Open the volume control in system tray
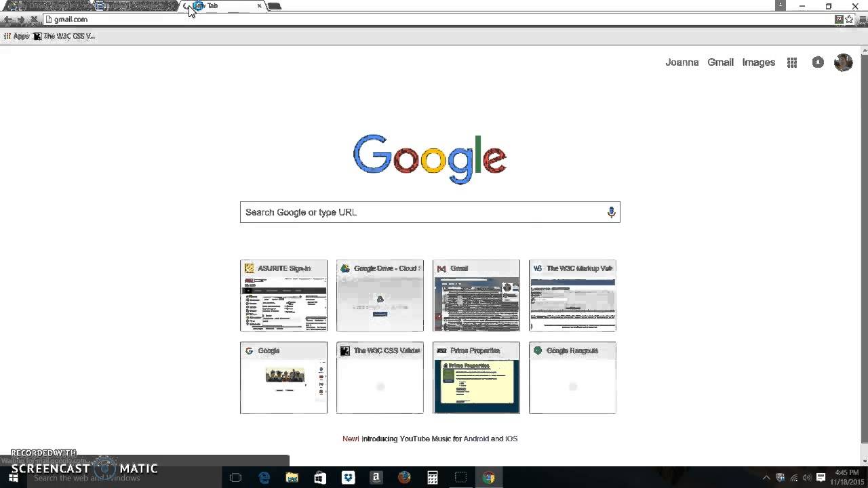This screenshot has width=868, height=488. click(x=807, y=477)
